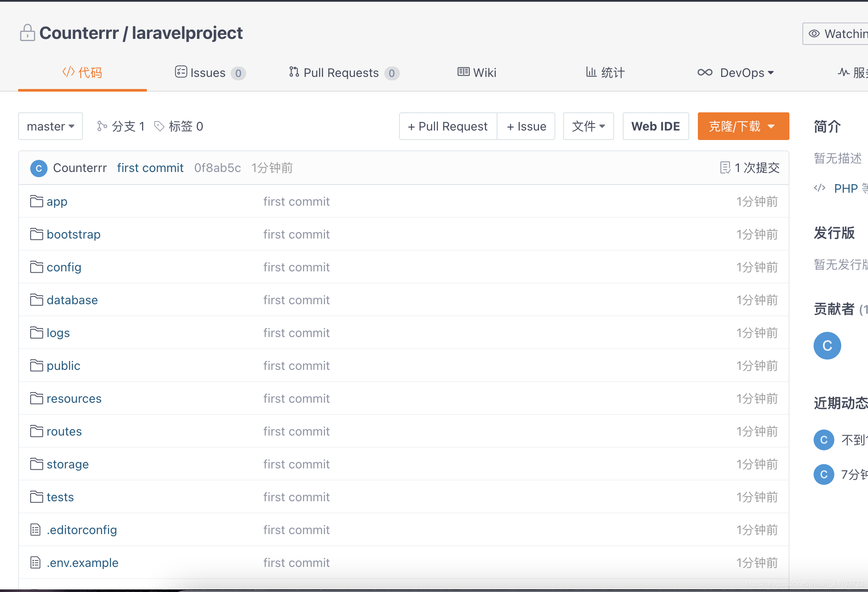The image size is (868, 592).
Task: Click commit hash 0f8ab5c
Action: 218,168
